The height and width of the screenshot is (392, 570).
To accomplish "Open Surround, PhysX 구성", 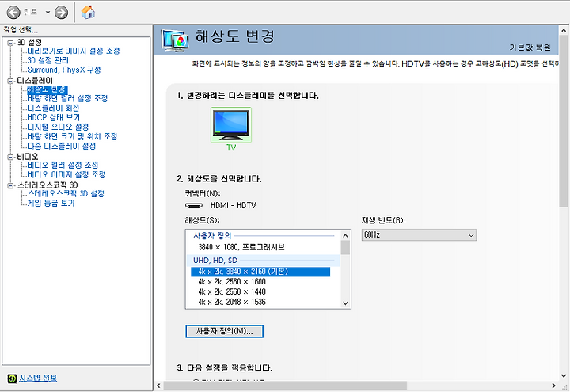I will coord(64,70).
